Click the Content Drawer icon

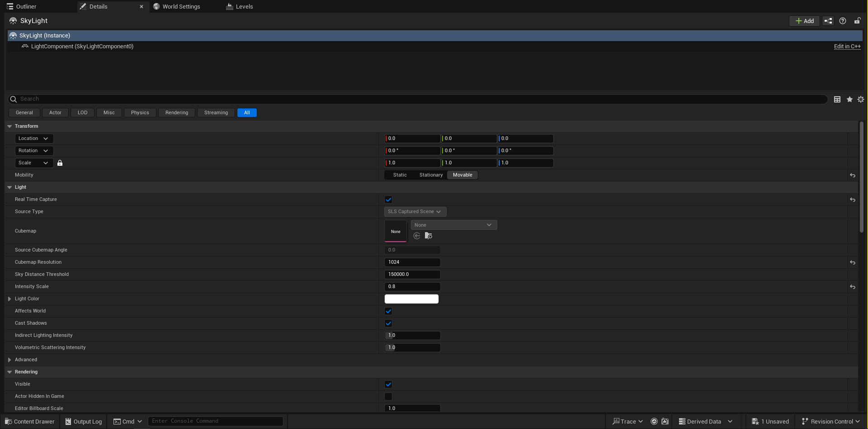coord(8,421)
